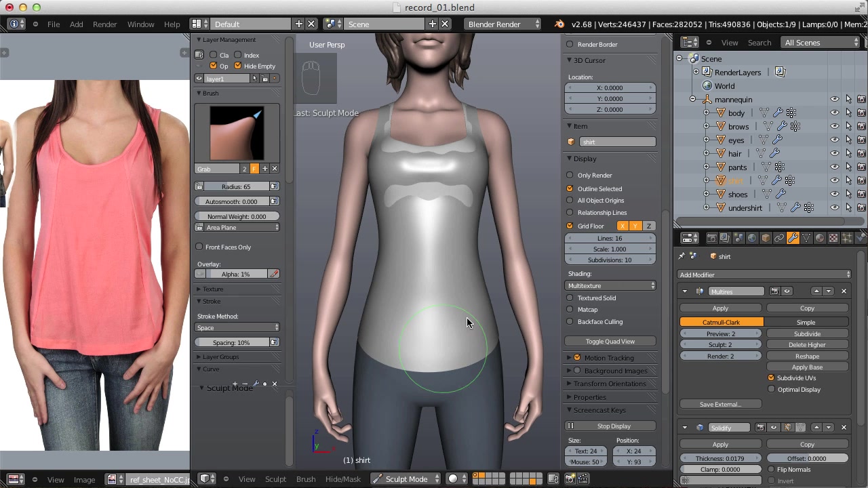Viewport: 868px width, 488px height.
Task: Toggle Multires render visibility camera icon
Action: tap(774, 291)
